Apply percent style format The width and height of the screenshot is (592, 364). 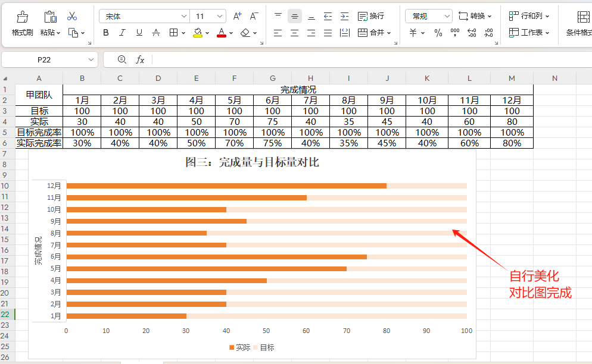438,33
